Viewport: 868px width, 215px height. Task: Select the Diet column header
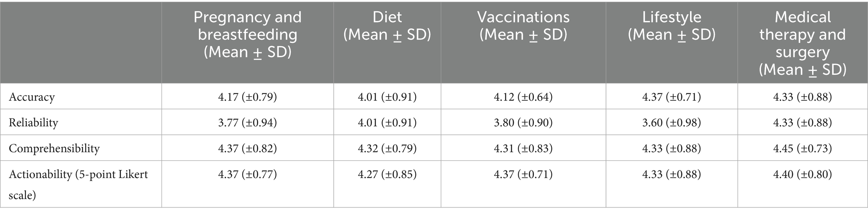point(387,26)
